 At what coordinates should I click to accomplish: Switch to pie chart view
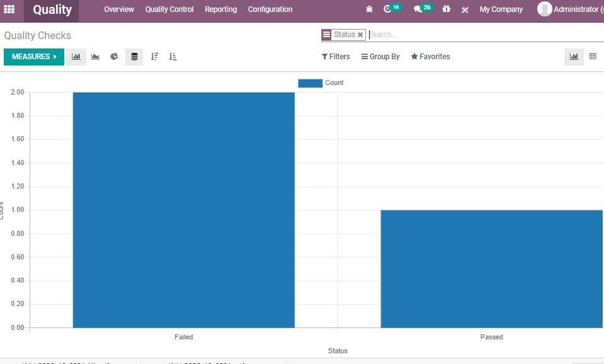tap(114, 57)
